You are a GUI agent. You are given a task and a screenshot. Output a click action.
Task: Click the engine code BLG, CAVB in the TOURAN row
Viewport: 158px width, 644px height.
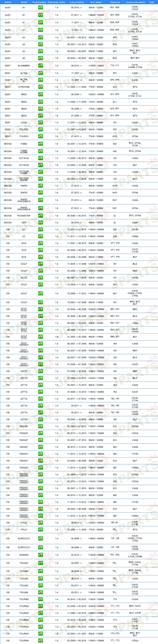pos(135,613)
